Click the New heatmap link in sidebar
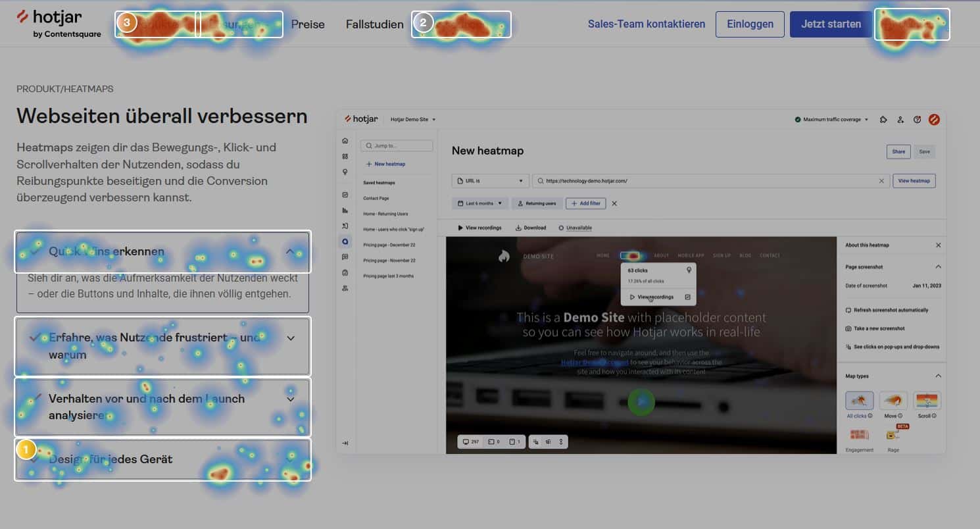980x529 pixels. coord(385,164)
